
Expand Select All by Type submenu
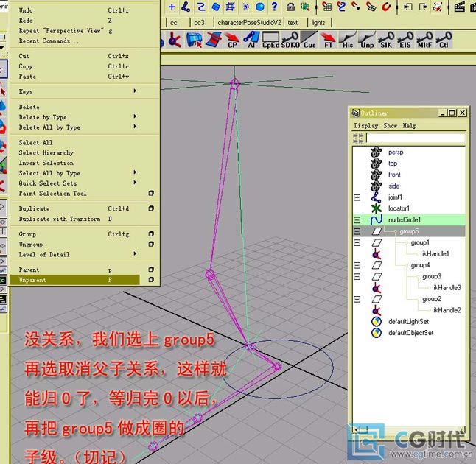click(x=135, y=172)
